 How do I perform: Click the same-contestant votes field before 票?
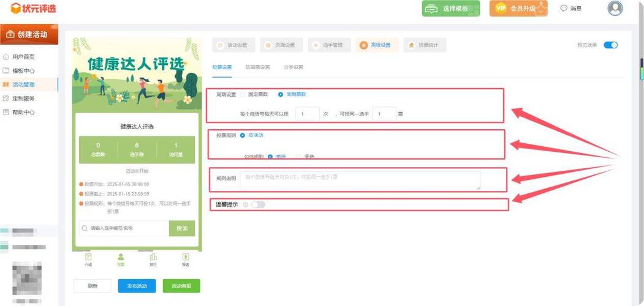(384, 114)
